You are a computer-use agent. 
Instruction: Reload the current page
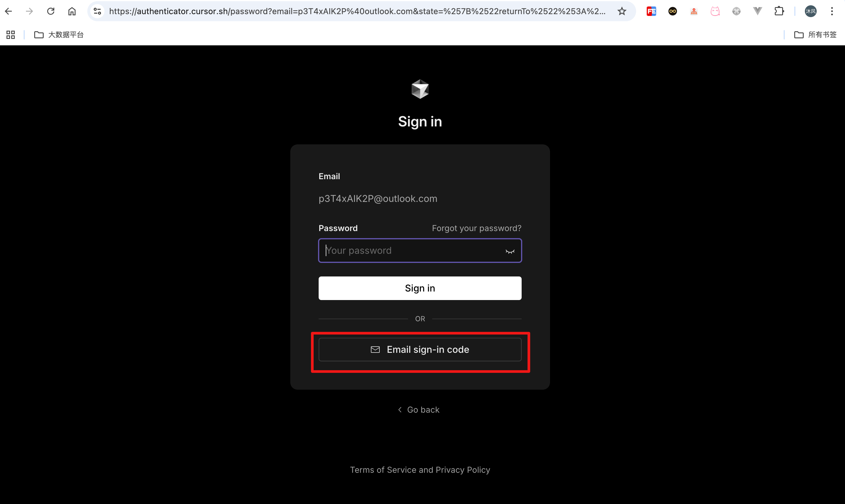[51, 11]
